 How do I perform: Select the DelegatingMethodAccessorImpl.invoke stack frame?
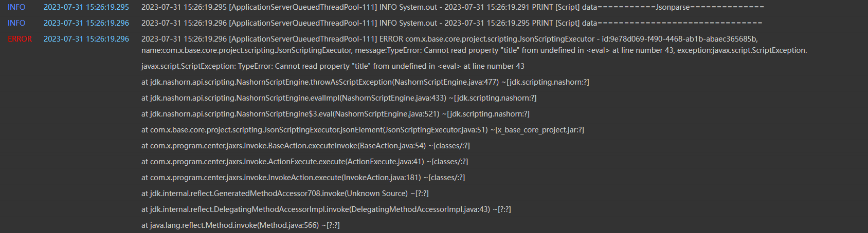326,209
